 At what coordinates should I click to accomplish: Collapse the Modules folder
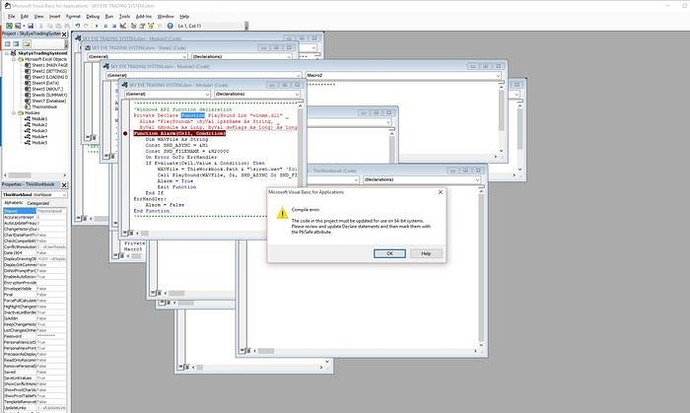coord(14,113)
